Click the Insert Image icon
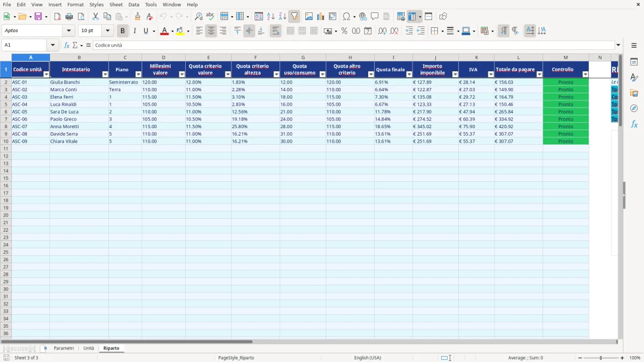Image resolution: width=644 pixels, height=362 pixels. click(x=309, y=17)
